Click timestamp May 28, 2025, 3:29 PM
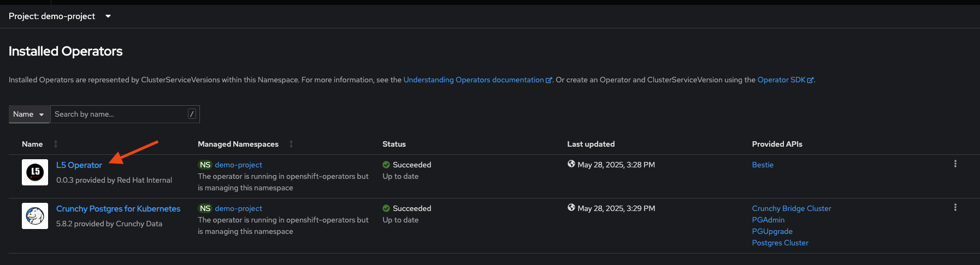The image size is (980, 265). 616,208
